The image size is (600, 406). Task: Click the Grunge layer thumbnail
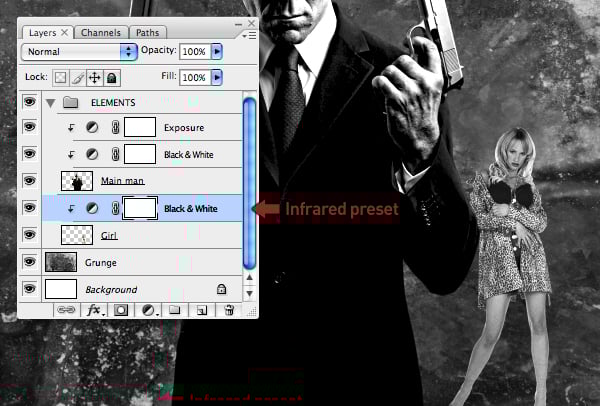pyautogui.click(x=61, y=262)
